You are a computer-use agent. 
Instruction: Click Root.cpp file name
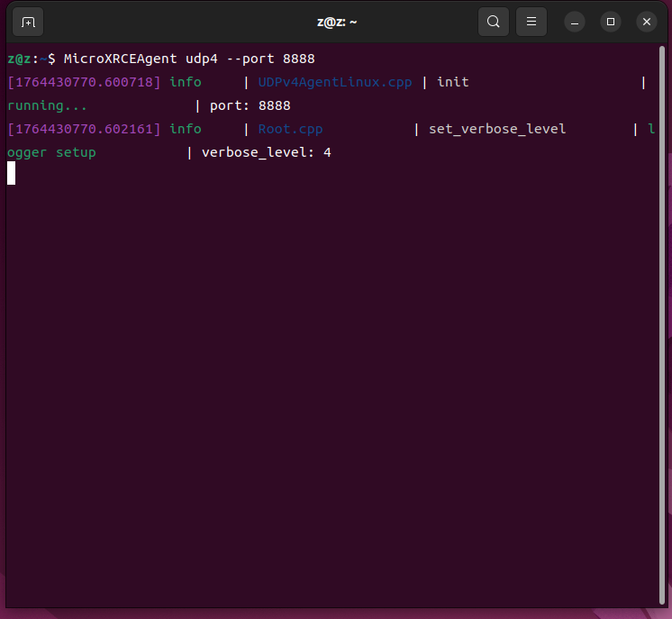(x=290, y=129)
